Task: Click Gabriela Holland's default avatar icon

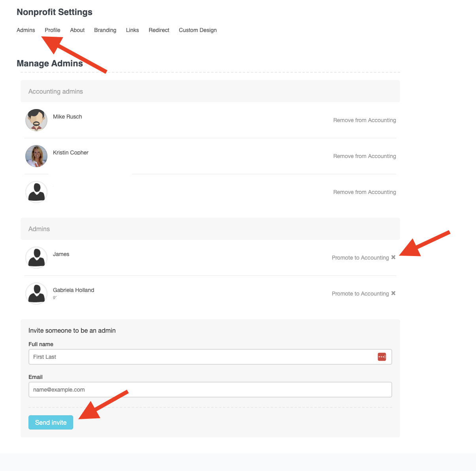Action: click(x=36, y=294)
